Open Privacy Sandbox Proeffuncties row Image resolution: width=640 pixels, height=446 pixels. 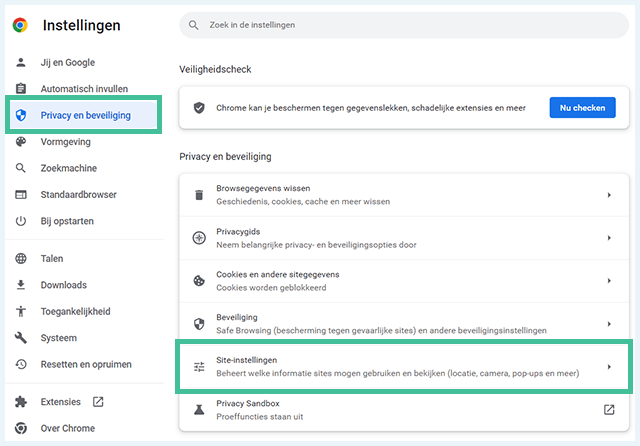click(x=404, y=410)
